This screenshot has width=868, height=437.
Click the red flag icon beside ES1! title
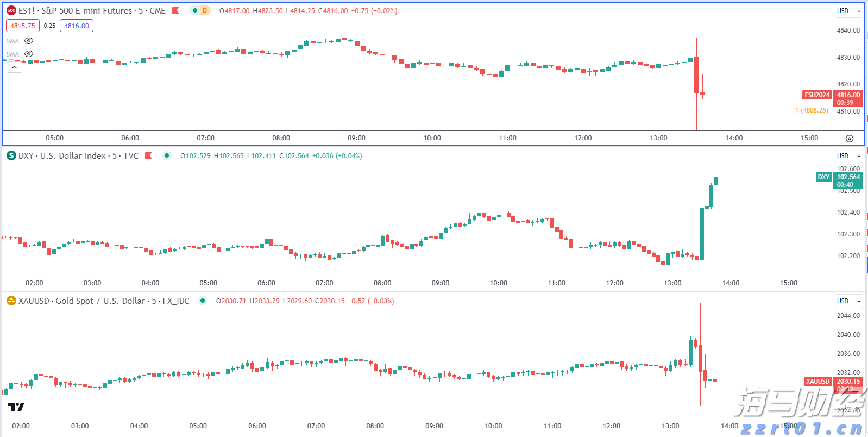(175, 10)
